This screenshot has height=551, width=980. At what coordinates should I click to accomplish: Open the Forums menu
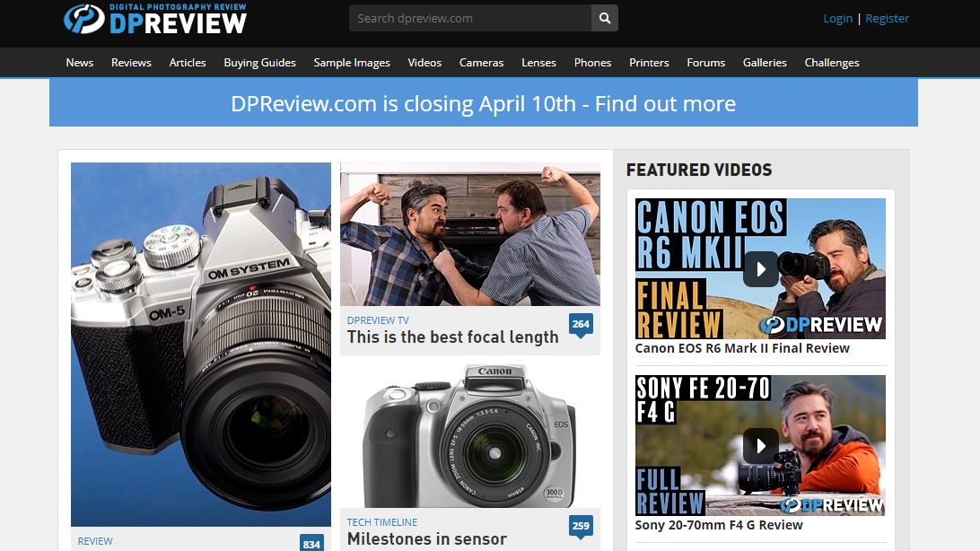click(x=705, y=63)
